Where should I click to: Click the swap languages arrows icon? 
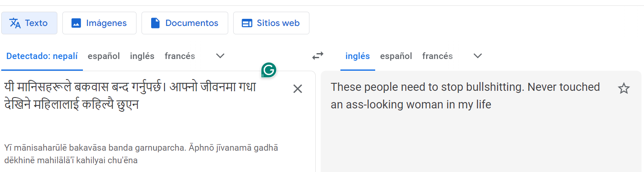click(x=318, y=56)
